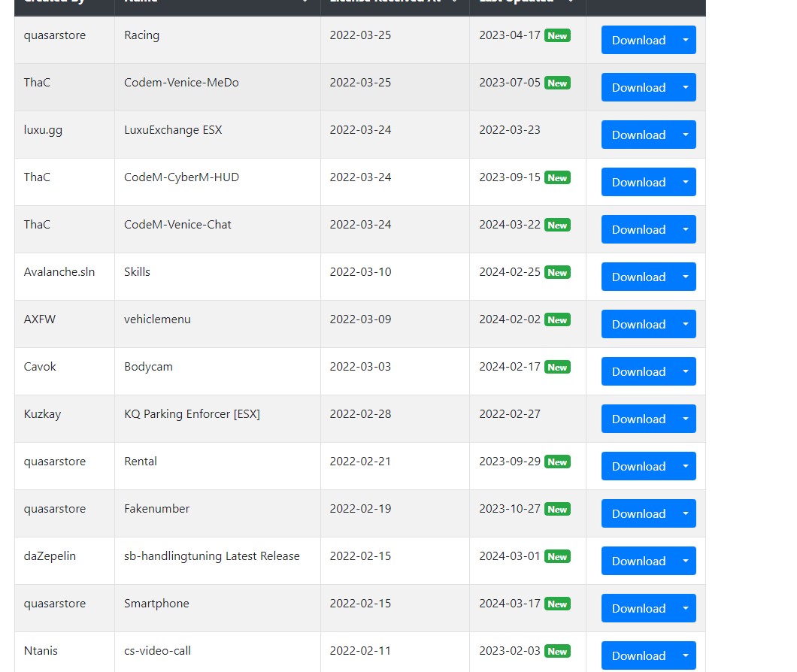This screenshot has height=672, width=797.
Task: Click the New badge in cs-video-call row
Action: click(557, 651)
